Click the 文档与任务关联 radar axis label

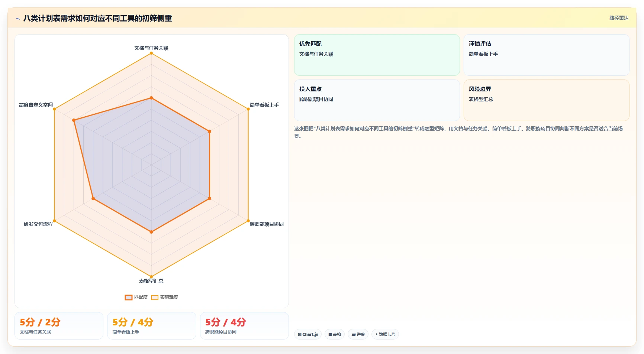(x=151, y=48)
